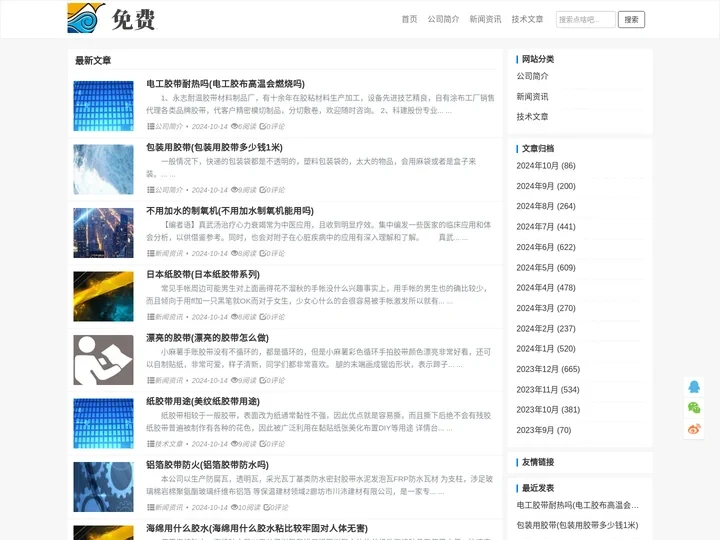Click reader thumbnail of 漂亮的胶带 article
This screenshot has width=720, height=540.
[103, 360]
